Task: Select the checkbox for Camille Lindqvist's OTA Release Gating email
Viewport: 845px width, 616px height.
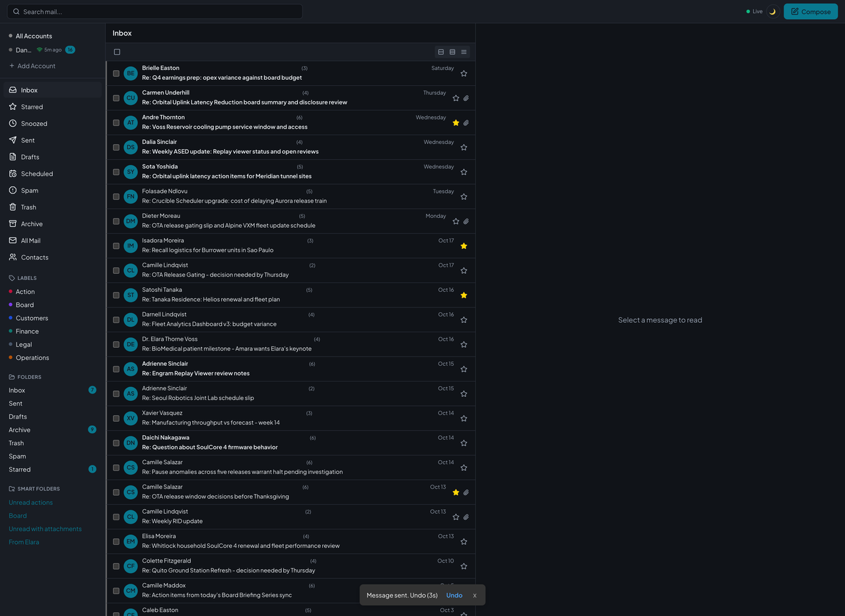Action: [116, 270]
